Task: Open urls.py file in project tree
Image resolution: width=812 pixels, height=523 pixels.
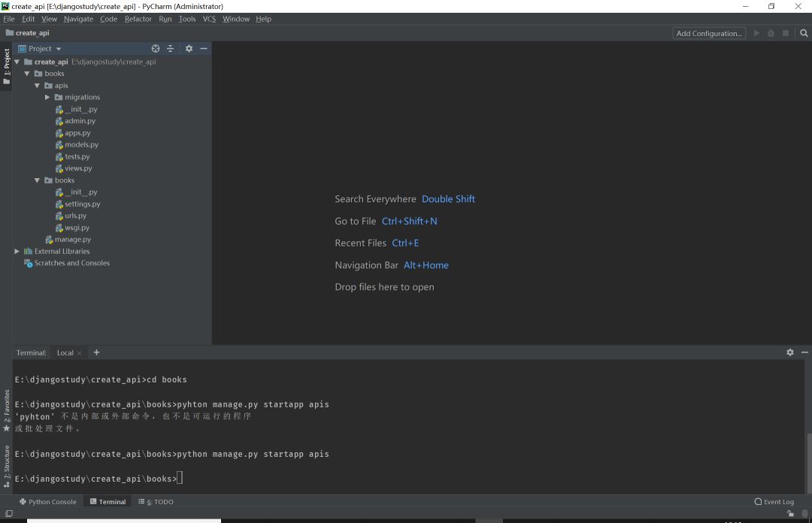Action: coord(76,216)
